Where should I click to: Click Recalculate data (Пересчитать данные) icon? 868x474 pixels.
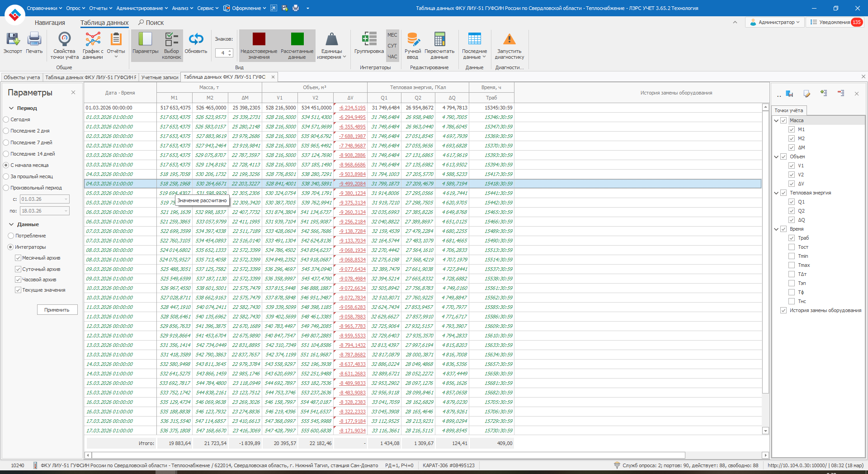[439, 40]
